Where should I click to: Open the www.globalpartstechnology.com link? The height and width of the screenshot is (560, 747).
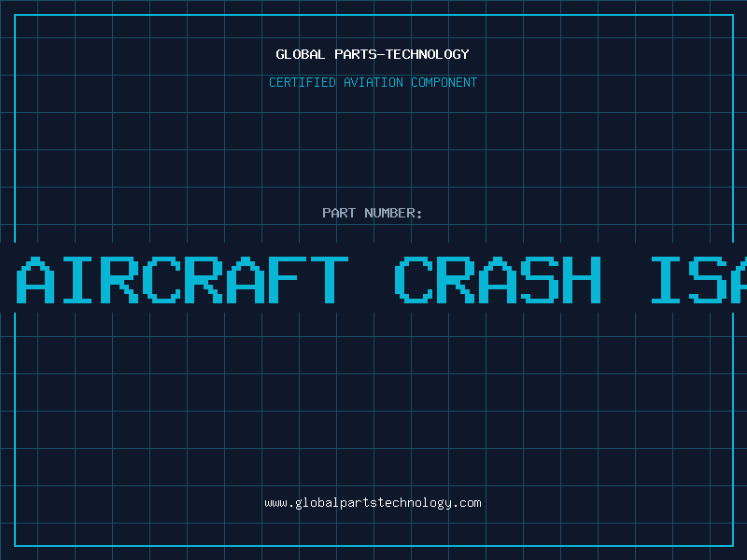(373, 503)
